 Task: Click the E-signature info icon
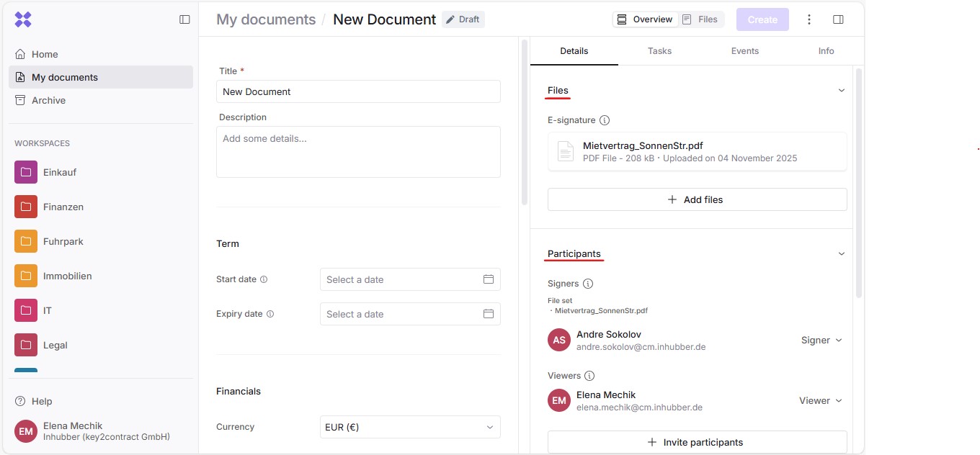[605, 120]
